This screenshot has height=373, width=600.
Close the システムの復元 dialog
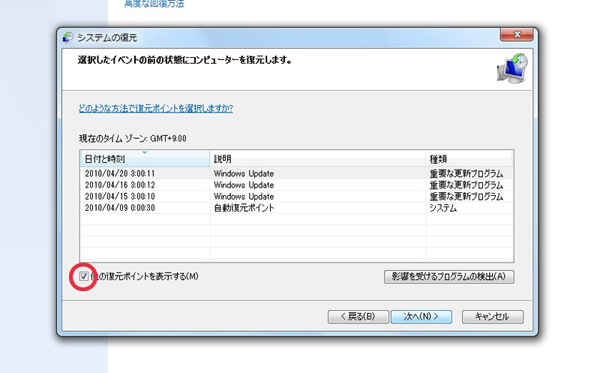(x=517, y=35)
